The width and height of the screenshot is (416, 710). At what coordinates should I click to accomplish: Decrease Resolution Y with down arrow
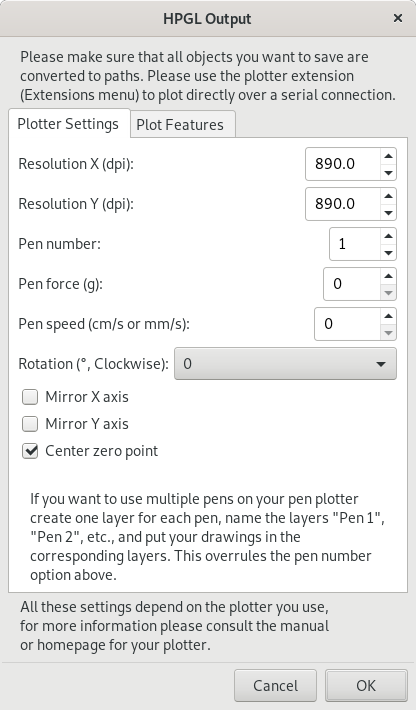pos(388,212)
